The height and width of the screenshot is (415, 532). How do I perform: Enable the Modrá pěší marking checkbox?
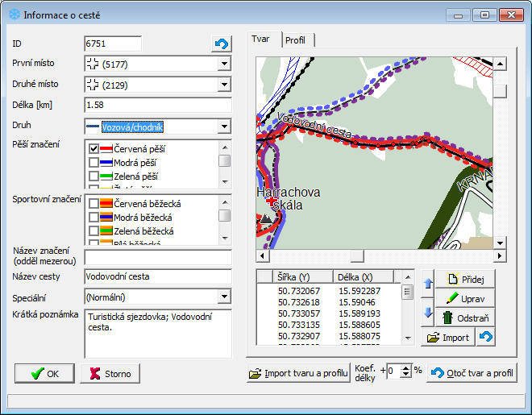(94, 163)
